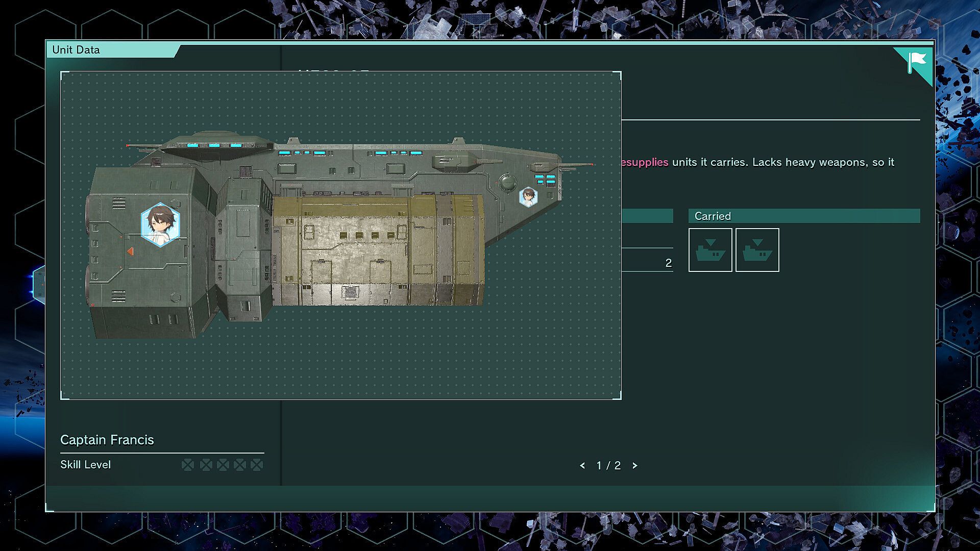
Task: Toggle the fifth Skill Level box
Action: (257, 465)
